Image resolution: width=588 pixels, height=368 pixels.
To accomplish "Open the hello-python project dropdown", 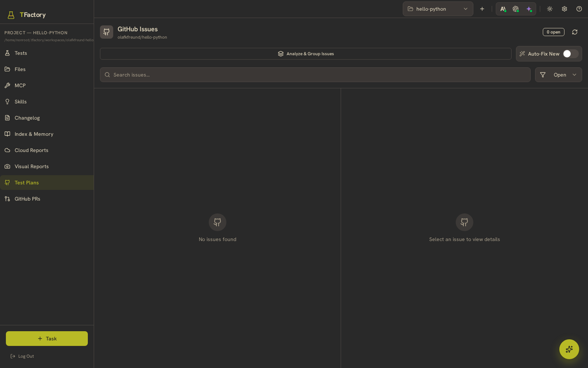I will tap(438, 9).
